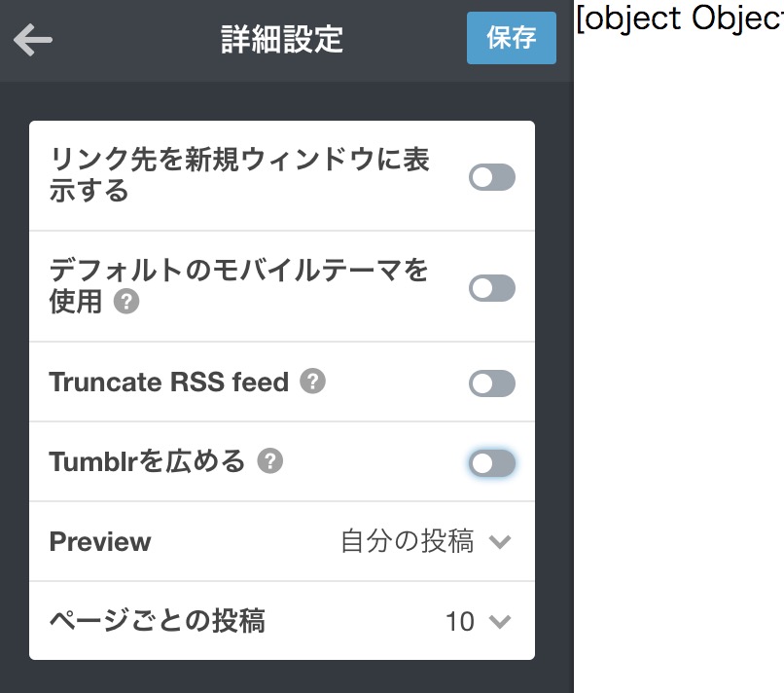Click the Tumblrを広める label text

(x=147, y=460)
